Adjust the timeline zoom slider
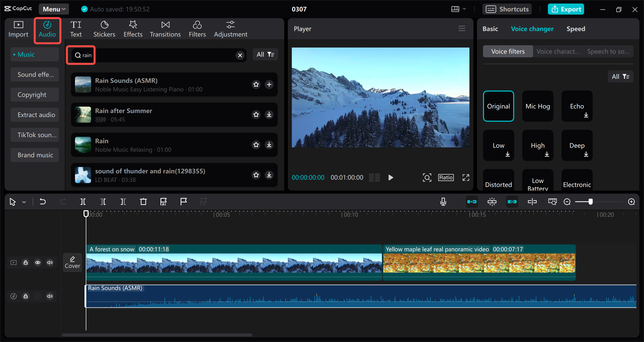This screenshot has height=342, width=644. tap(591, 201)
